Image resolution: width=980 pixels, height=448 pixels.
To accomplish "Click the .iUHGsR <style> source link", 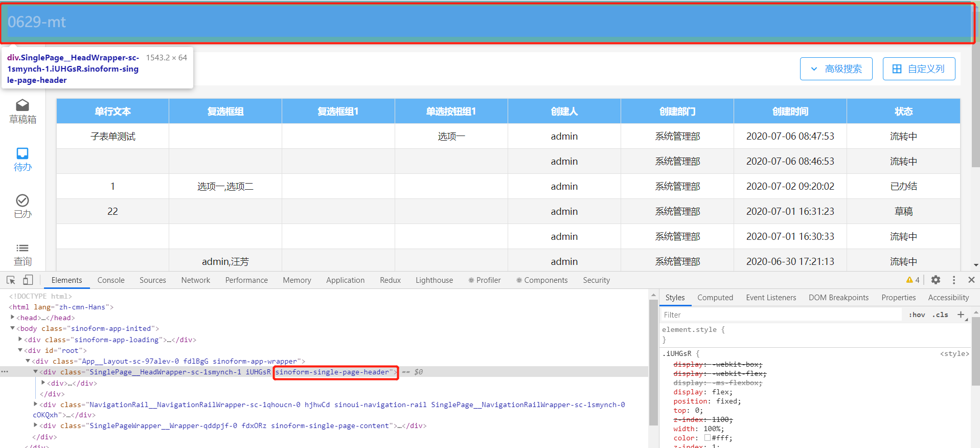I will (954, 353).
